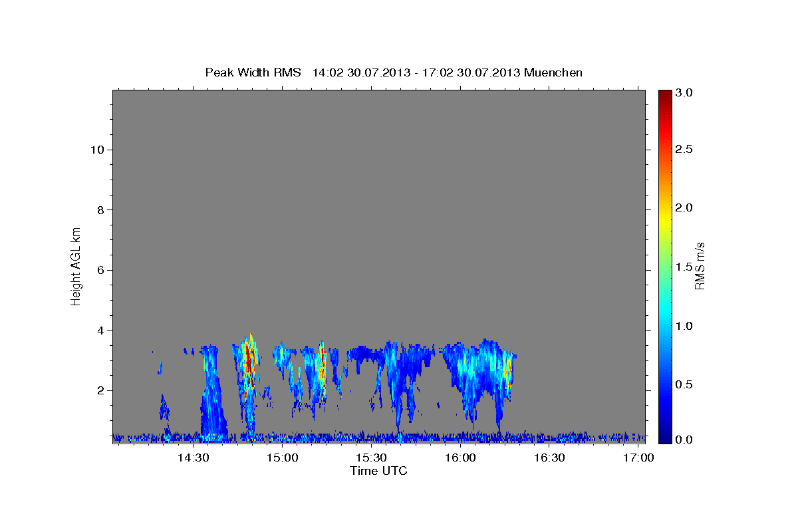798x532 pixels.
Task: Click the 17:00 time tick label
Action: click(x=638, y=458)
